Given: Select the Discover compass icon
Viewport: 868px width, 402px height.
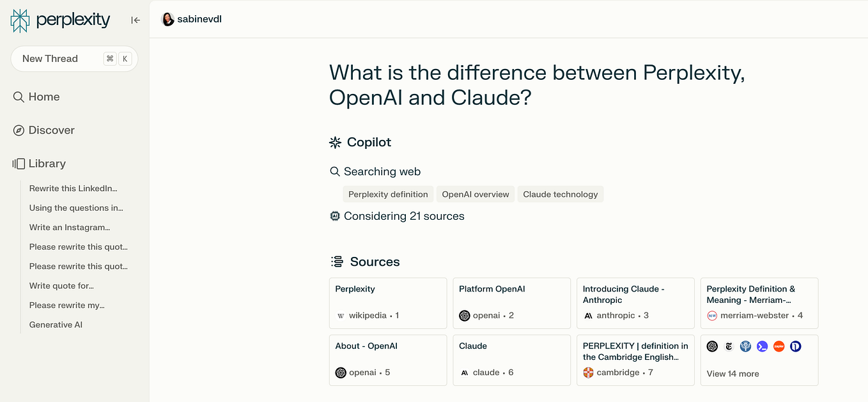Looking at the screenshot, I should (18, 130).
